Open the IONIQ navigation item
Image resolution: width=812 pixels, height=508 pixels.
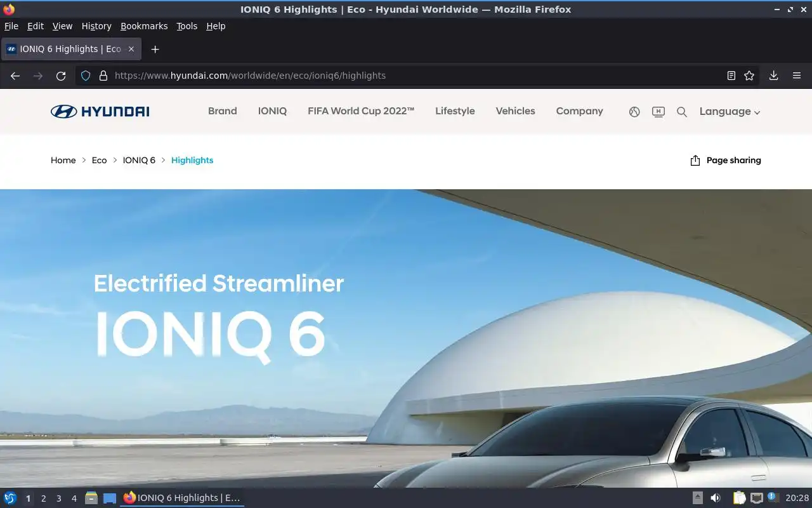point(272,111)
